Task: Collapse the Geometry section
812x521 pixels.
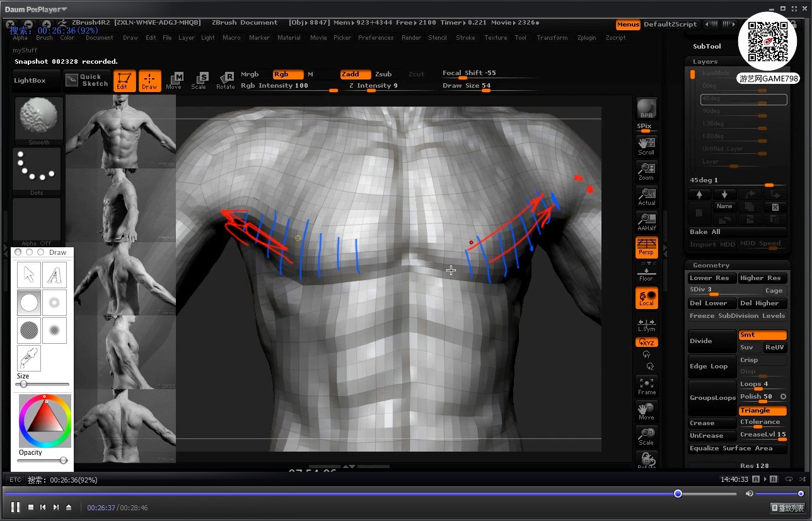Action: [x=711, y=266]
